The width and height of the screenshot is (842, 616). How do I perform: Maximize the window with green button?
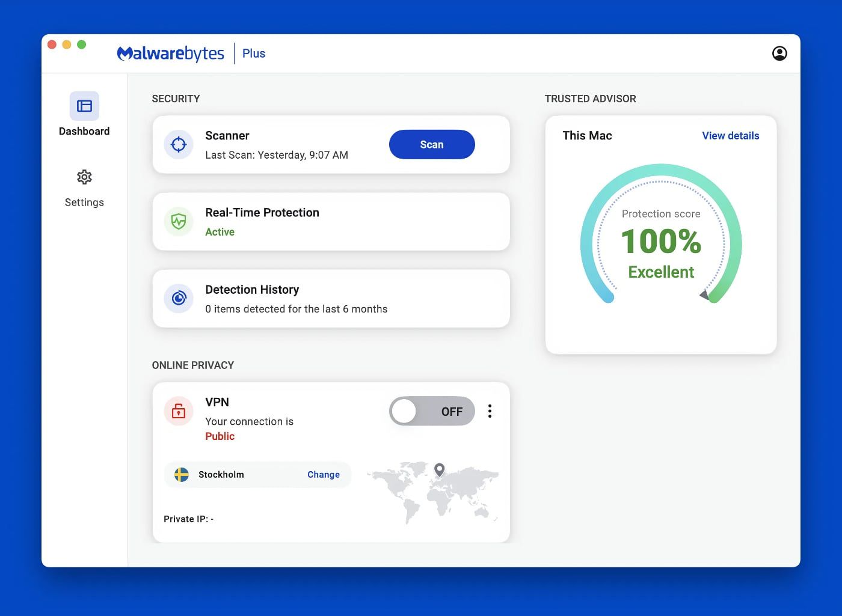(x=82, y=44)
